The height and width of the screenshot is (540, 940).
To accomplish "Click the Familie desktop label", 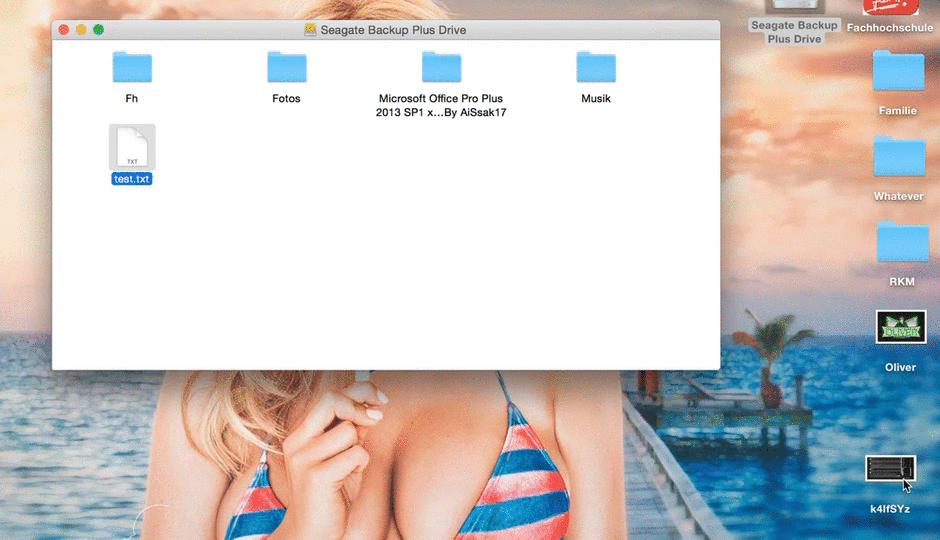I will (898, 111).
